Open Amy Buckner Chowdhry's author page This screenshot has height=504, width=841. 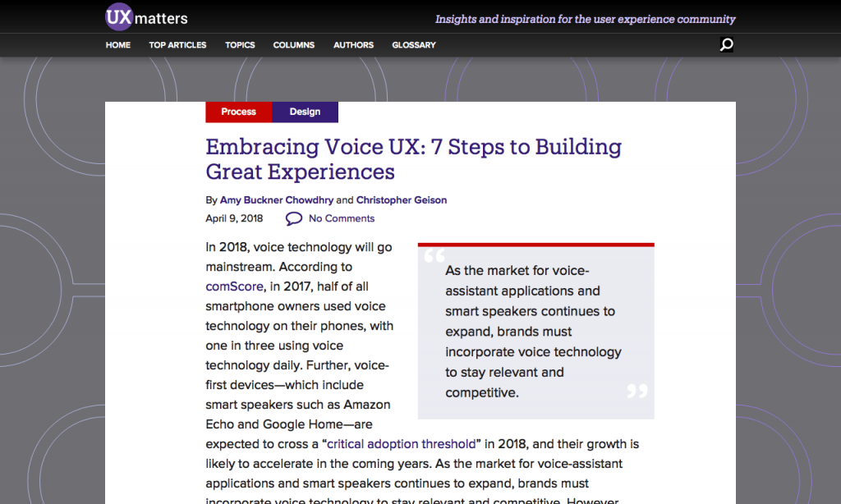pyautogui.click(x=277, y=199)
